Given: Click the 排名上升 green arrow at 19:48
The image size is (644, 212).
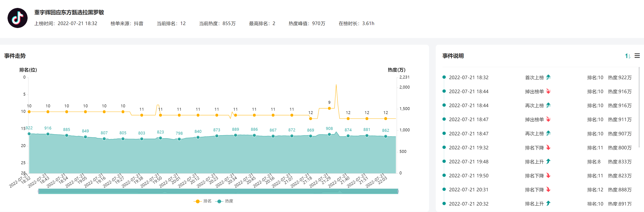Looking at the screenshot, I should 548,162.
